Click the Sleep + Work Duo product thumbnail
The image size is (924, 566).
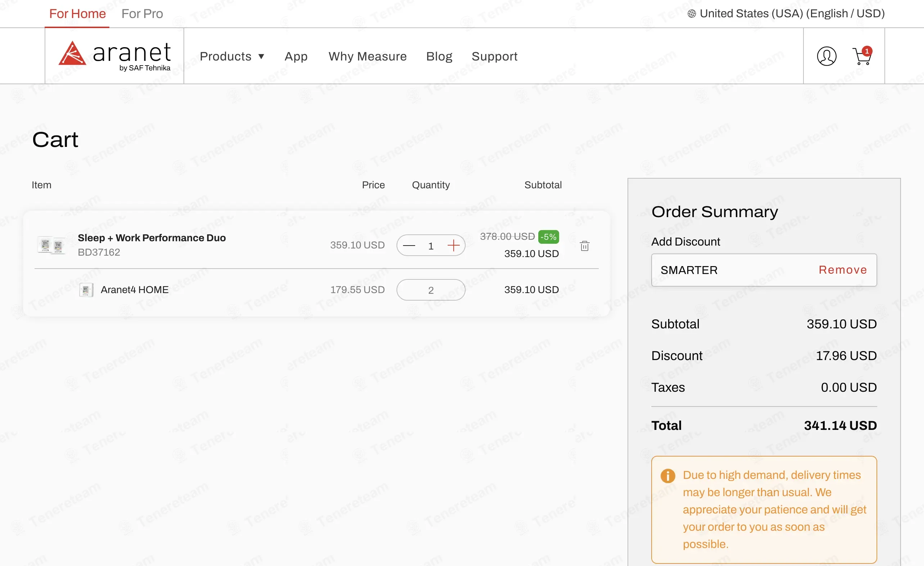pyautogui.click(x=51, y=245)
